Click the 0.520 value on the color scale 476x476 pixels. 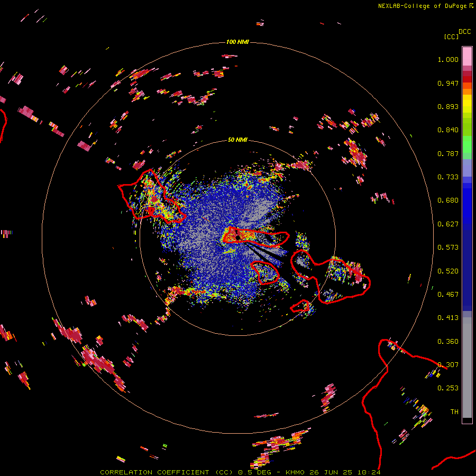click(448, 271)
